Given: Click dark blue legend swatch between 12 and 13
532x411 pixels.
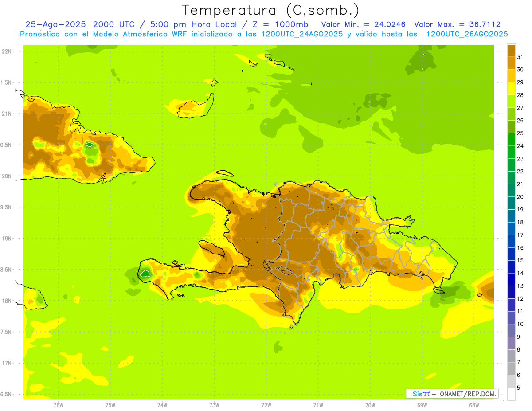Looking at the screenshot, I should (511, 292).
